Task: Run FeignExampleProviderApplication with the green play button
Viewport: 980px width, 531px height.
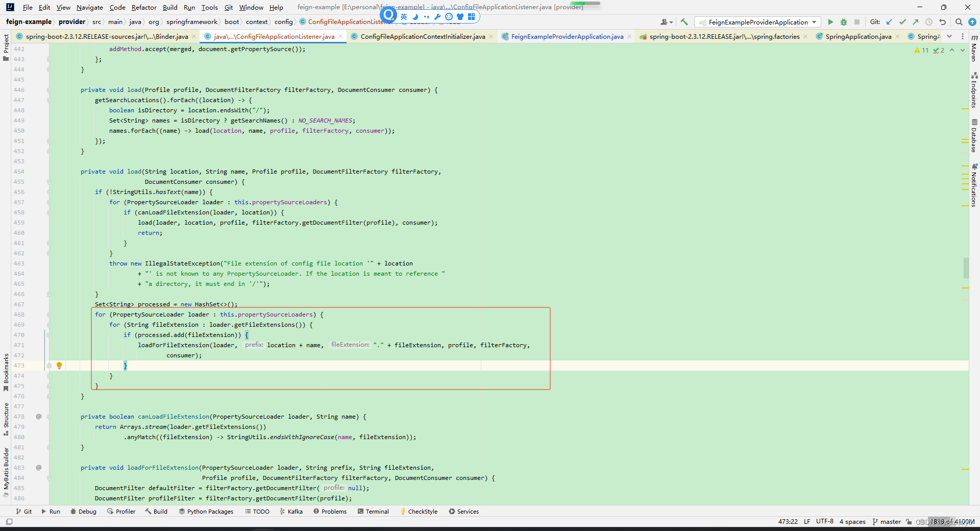Action: click(x=830, y=22)
